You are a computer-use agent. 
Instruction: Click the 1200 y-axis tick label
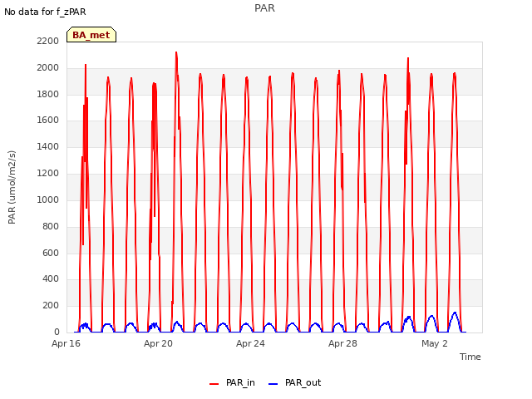point(48,174)
